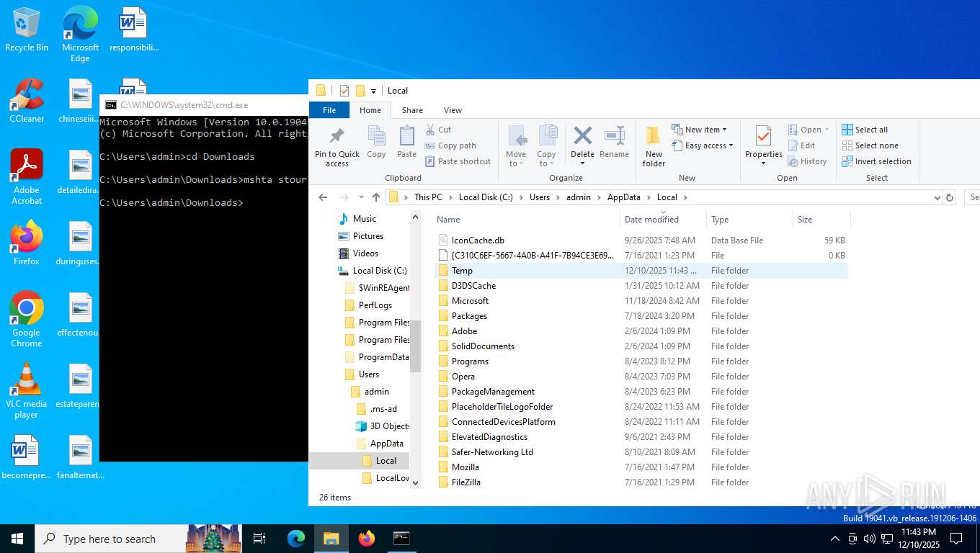Click volume icon in system tray
980x553 pixels.
[x=869, y=539]
